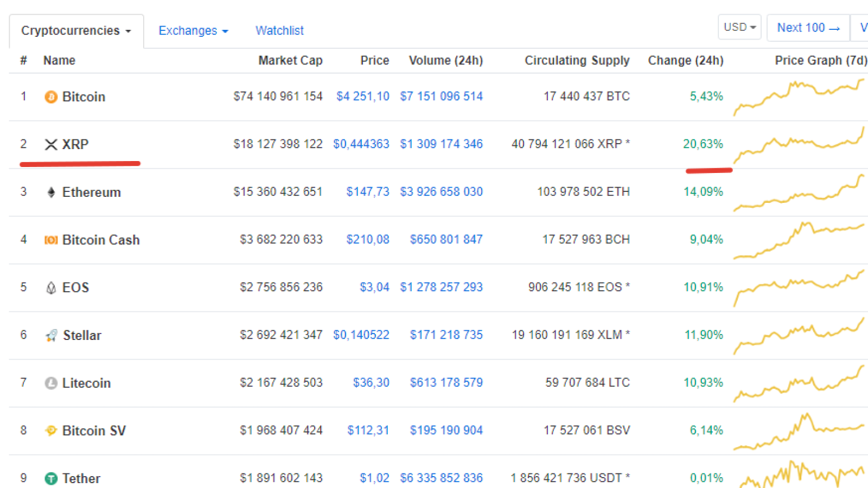The height and width of the screenshot is (488, 868).
Task: Click Ethereum volume $3 926 658 030
Action: pos(442,192)
